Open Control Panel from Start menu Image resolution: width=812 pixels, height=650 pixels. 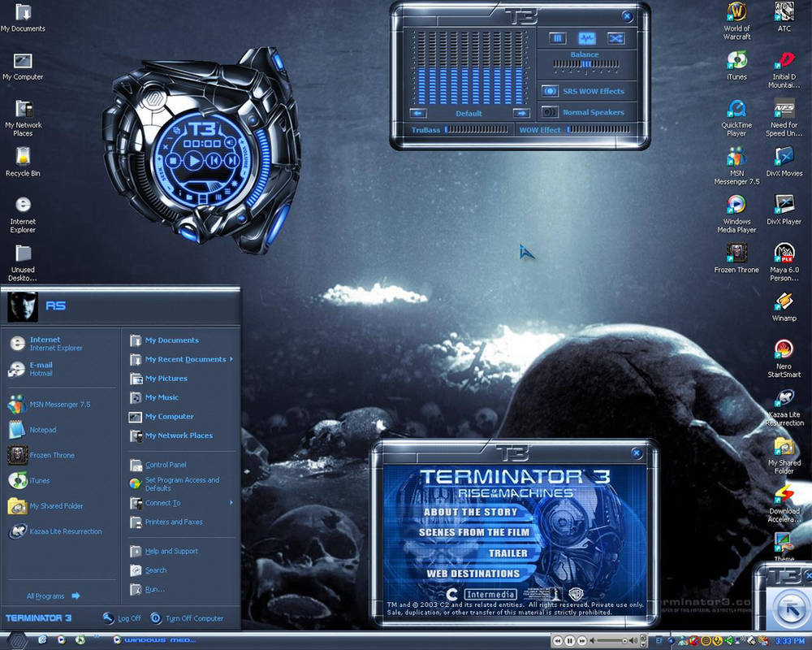click(181, 465)
